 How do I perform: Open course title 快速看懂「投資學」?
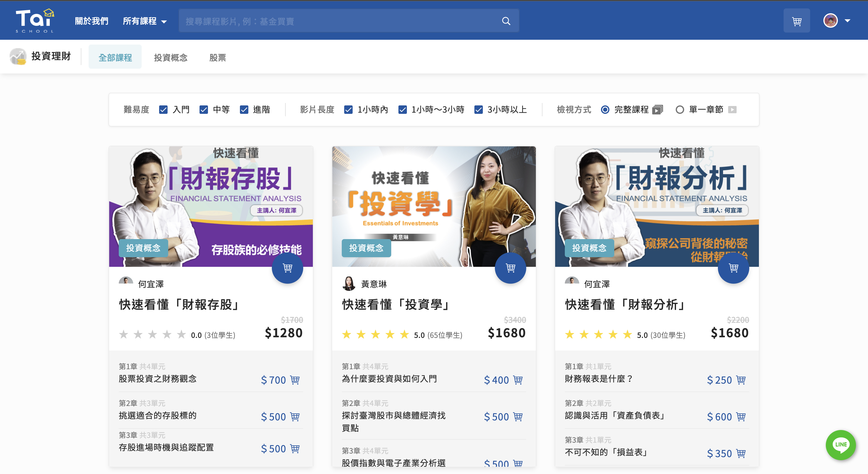pyautogui.click(x=396, y=304)
